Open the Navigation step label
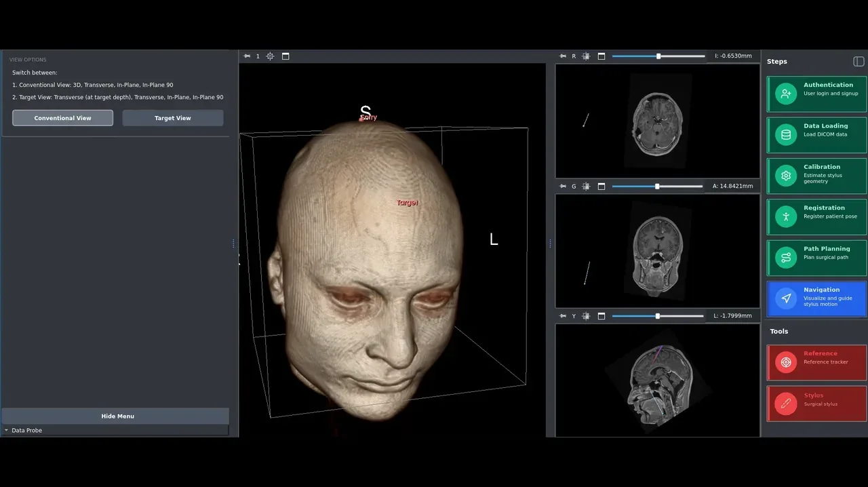 click(x=821, y=290)
